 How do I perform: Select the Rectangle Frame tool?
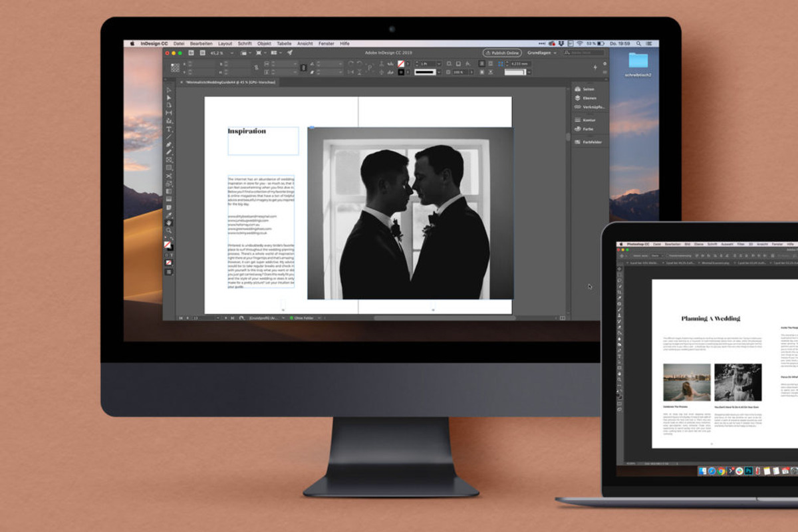(x=169, y=159)
